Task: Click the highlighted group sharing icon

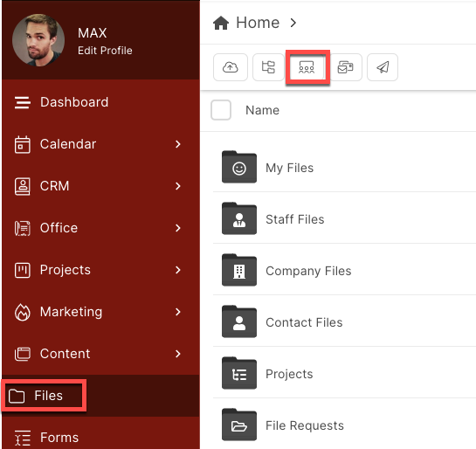Action: pos(307,67)
